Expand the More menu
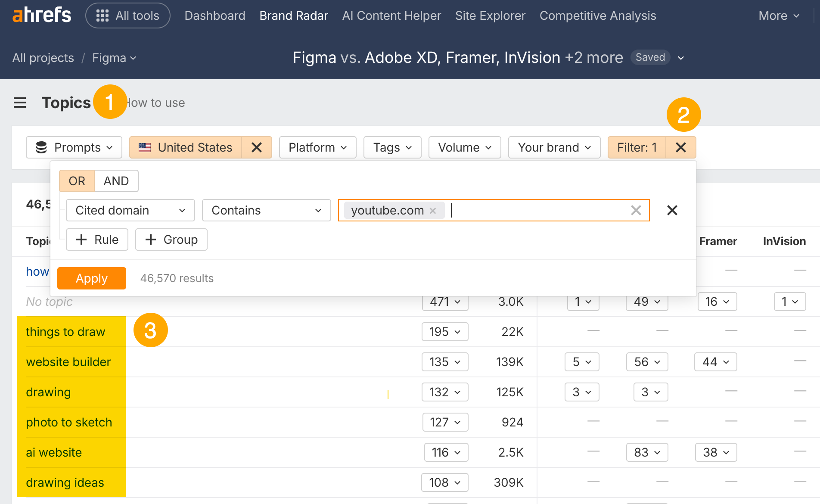Viewport: 820px width, 504px height. pyautogui.click(x=779, y=16)
